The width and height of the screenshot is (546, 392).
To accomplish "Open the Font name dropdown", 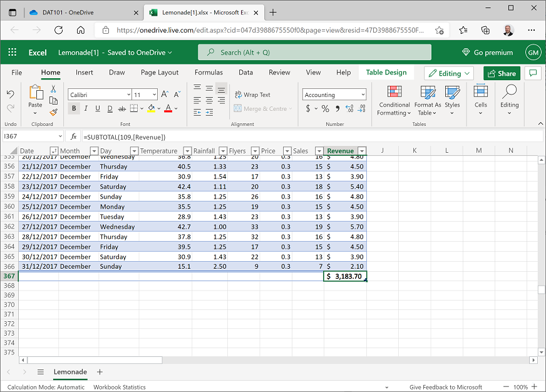I will [128, 94].
